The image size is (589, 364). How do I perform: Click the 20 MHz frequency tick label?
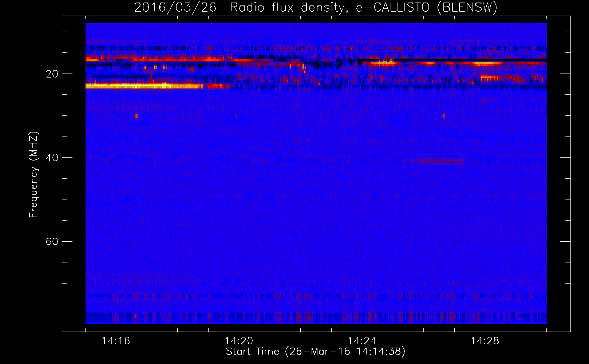[52, 74]
